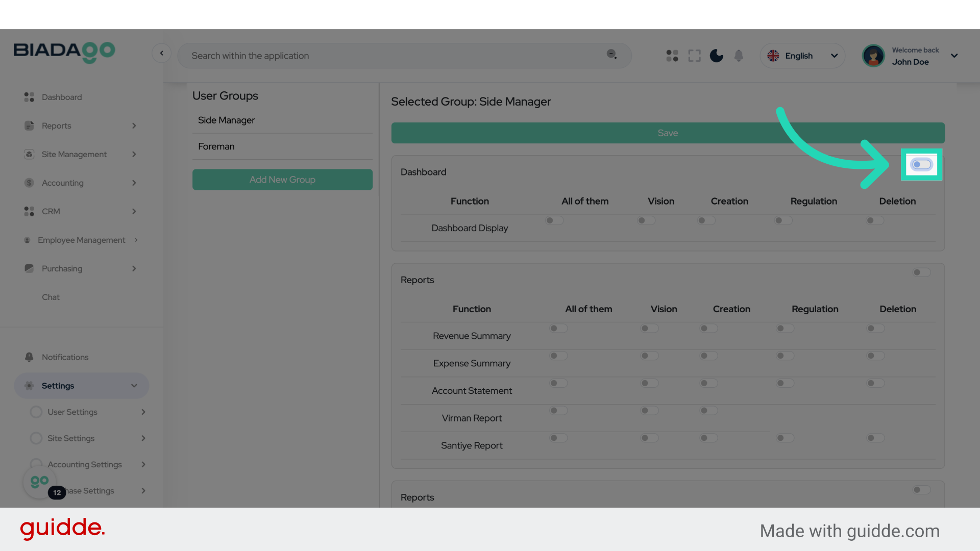Enable Vision for Dashboard Display

[x=646, y=220]
